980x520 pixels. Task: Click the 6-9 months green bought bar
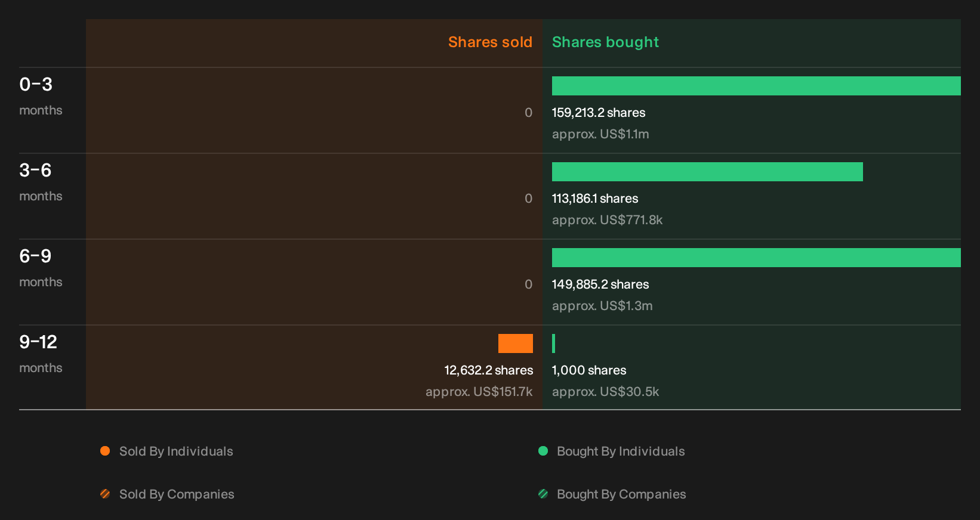point(756,258)
